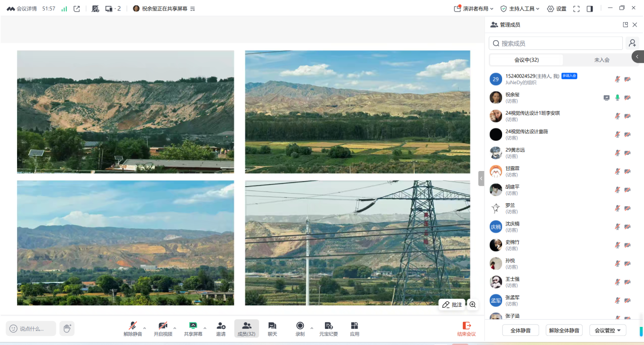Click the 全体静音 button
Image resolution: width=644 pixels, height=345 pixels.
pos(520,330)
